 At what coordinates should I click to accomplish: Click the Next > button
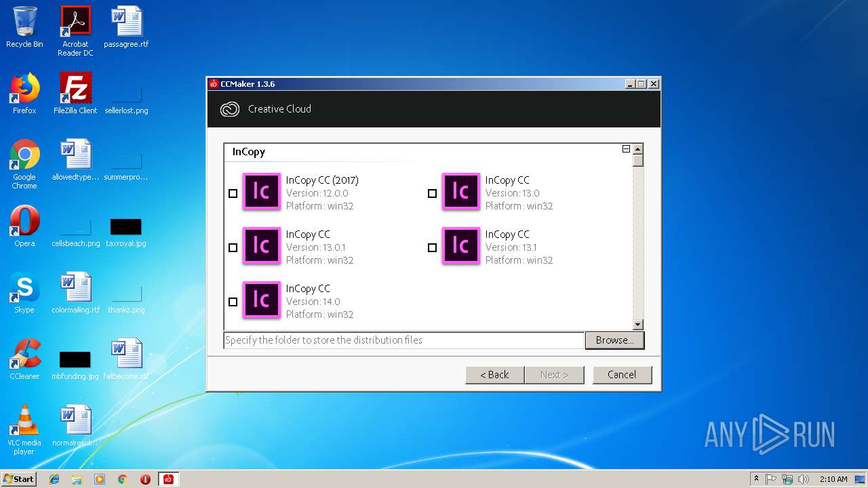coord(554,375)
